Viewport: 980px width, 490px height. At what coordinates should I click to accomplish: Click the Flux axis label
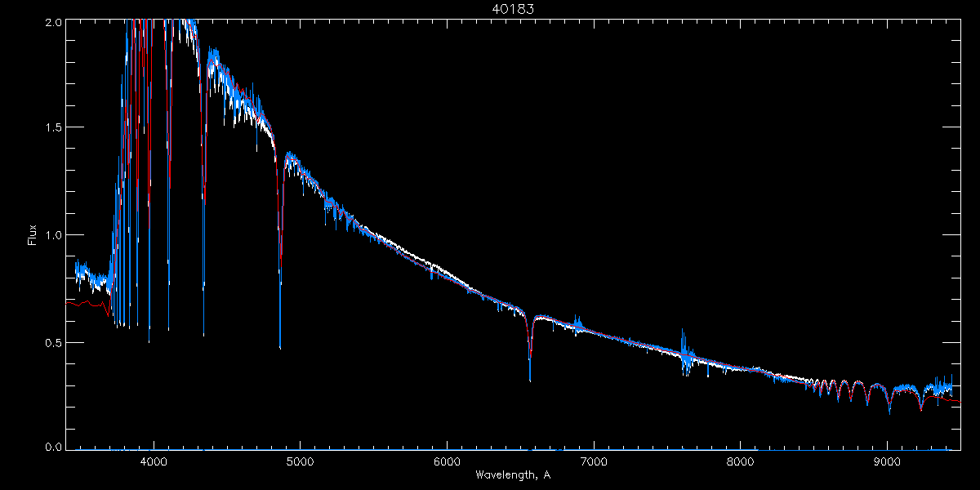tap(33, 234)
